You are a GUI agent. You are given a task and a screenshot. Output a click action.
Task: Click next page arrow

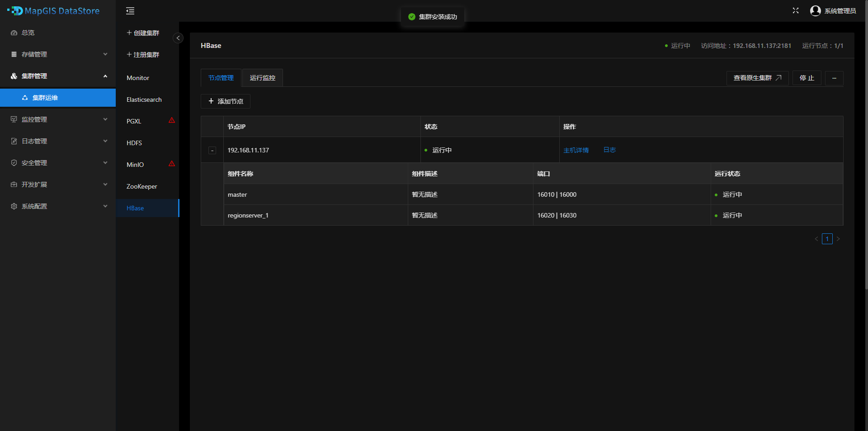838,239
